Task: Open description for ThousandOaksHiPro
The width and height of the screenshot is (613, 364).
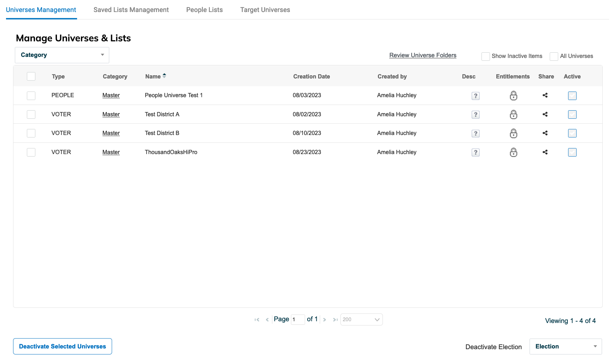Action: (475, 152)
